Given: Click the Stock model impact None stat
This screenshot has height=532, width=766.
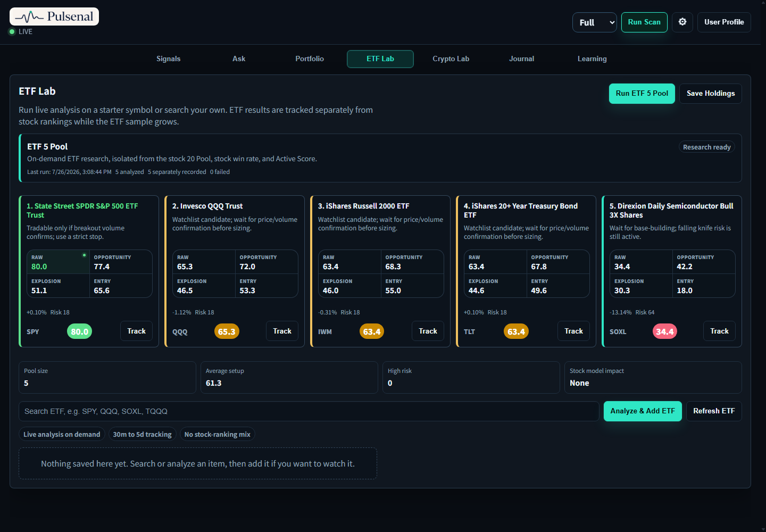Looking at the screenshot, I should pos(653,377).
